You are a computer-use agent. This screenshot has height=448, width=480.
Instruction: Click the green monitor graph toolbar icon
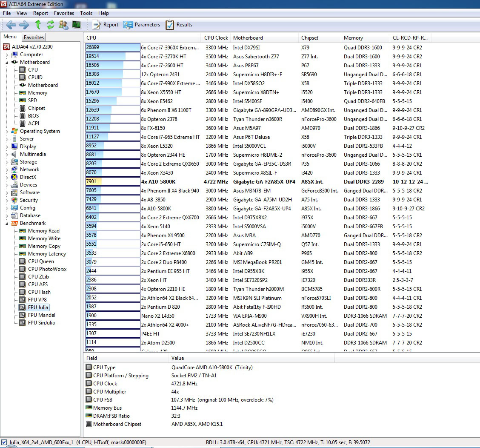coord(76,25)
